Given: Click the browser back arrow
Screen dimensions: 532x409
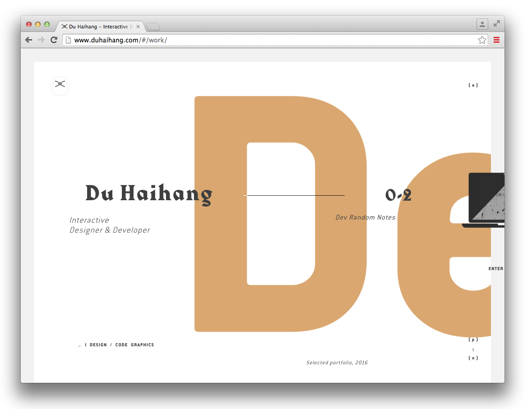Looking at the screenshot, I should pos(29,40).
